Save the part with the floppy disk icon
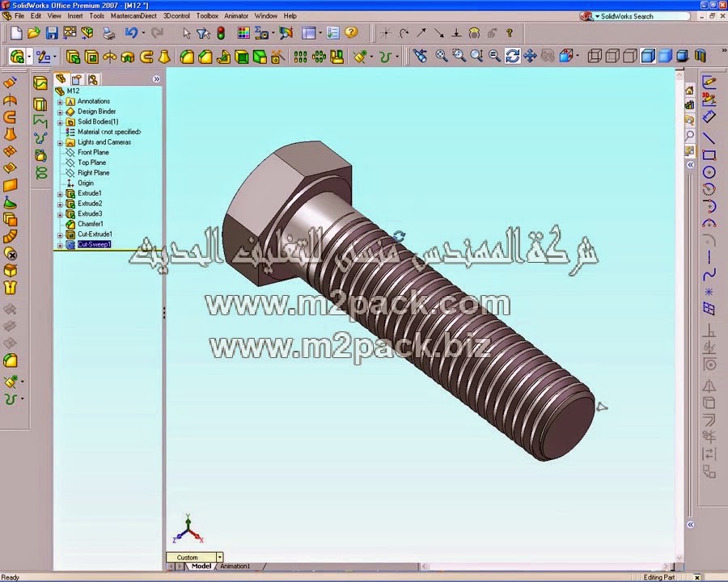Viewport: 728px width, 582px height. (52, 33)
